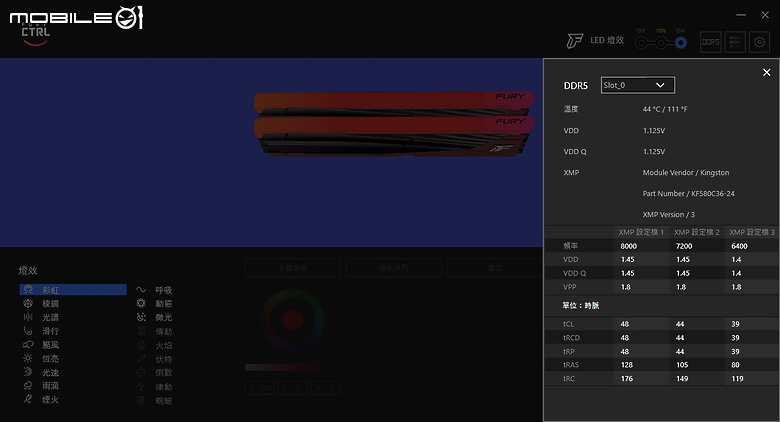This screenshot has width=780, height=422.
Task: Select the 光譜 spectrum lighting effect
Action: (41, 317)
